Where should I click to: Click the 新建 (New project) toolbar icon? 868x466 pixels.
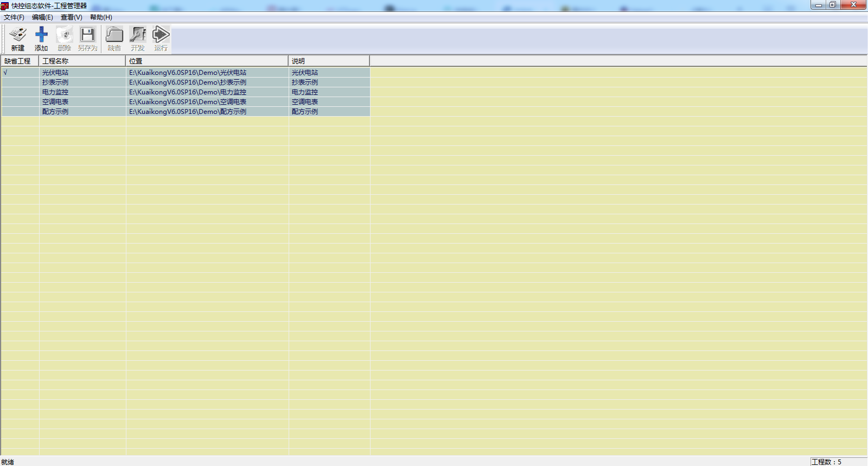coord(18,35)
